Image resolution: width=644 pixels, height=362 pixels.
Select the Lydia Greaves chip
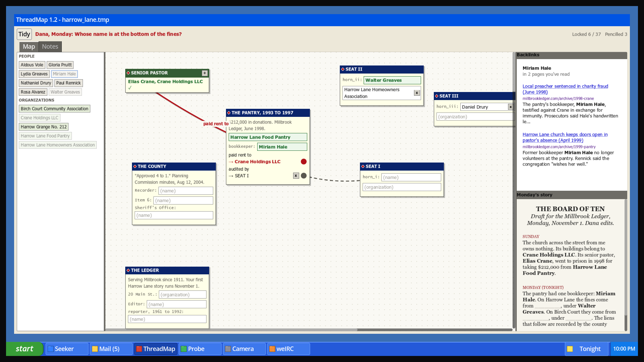click(34, 74)
